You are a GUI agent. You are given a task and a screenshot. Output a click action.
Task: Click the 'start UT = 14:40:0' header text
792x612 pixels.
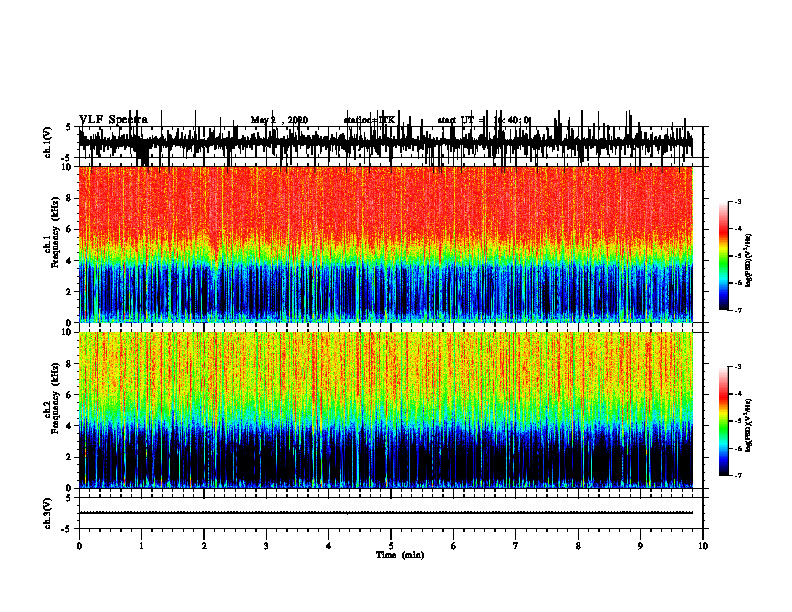(x=484, y=120)
